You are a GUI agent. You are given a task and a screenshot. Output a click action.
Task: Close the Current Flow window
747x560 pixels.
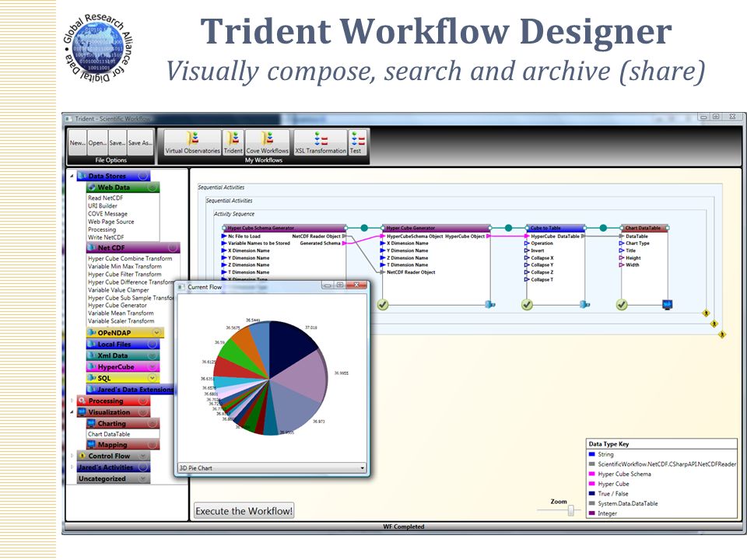pyautogui.click(x=356, y=285)
